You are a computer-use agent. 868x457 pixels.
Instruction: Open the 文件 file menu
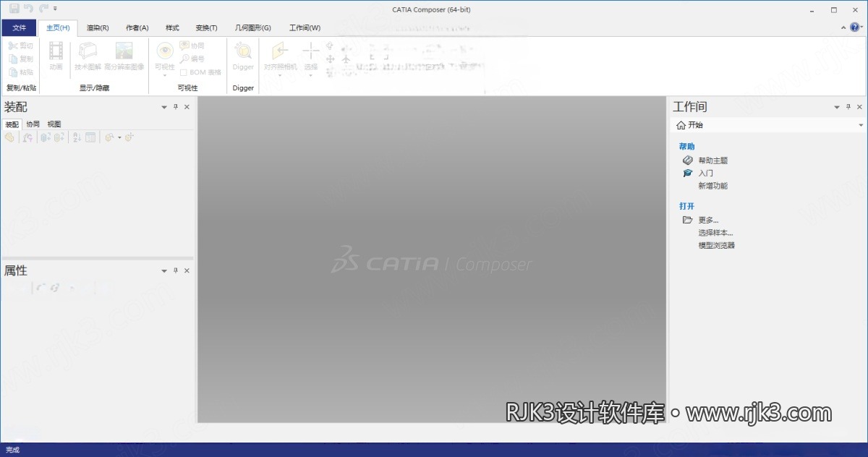coord(19,28)
